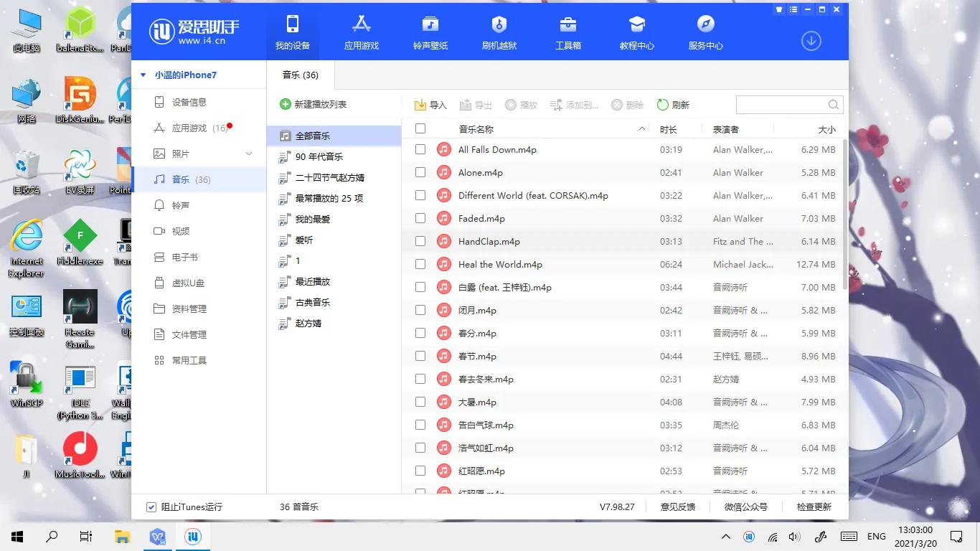Open the 刷机越狱 section
Viewport: 980px width, 551px height.
point(499,32)
